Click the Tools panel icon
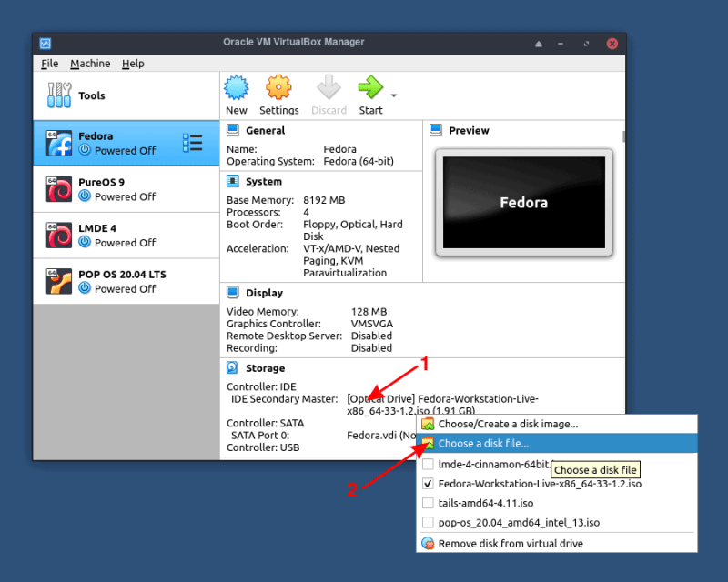This screenshot has width=728, height=582. [x=60, y=95]
